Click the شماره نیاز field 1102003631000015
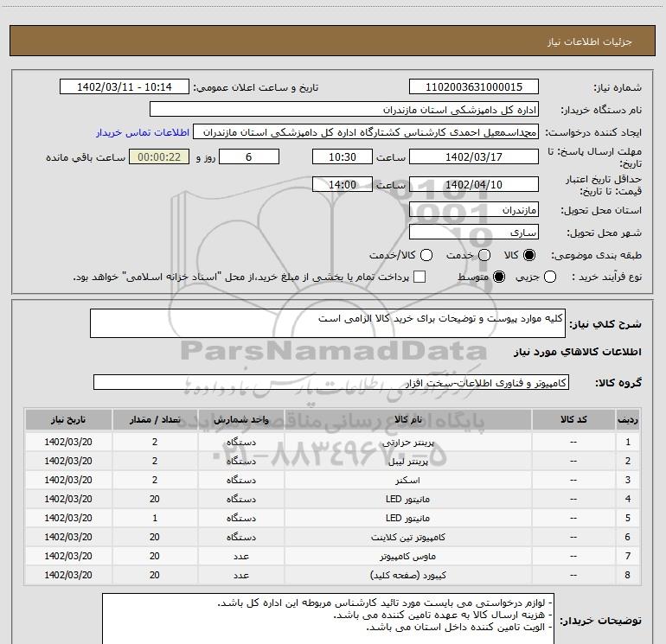The image size is (666, 644). tap(474, 87)
